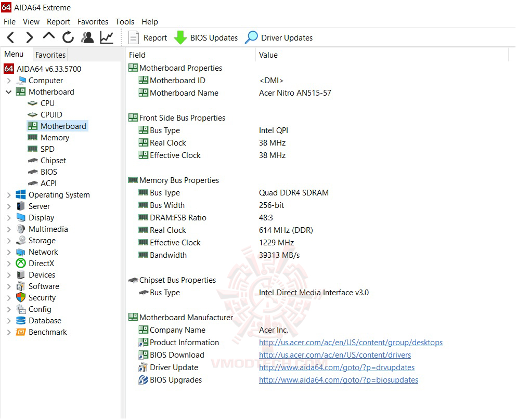Screen dimensions: 517x420
Task: Open the drvupdates AIDA64 link
Action: 337,367
